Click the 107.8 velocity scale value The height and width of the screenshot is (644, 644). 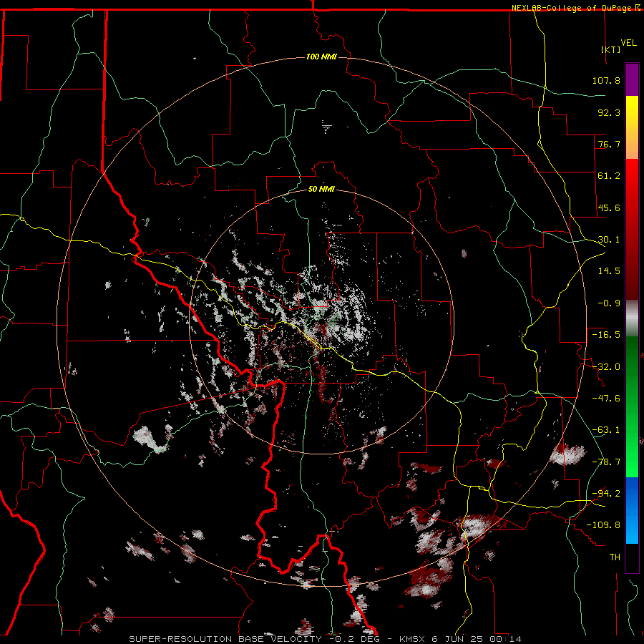pos(606,80)
